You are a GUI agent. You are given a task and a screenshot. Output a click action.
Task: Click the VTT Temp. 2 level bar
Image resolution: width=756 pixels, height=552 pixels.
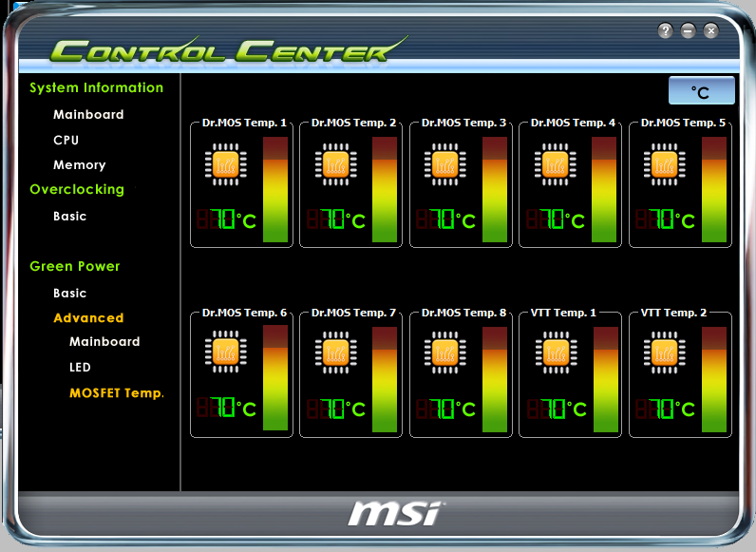714,380
